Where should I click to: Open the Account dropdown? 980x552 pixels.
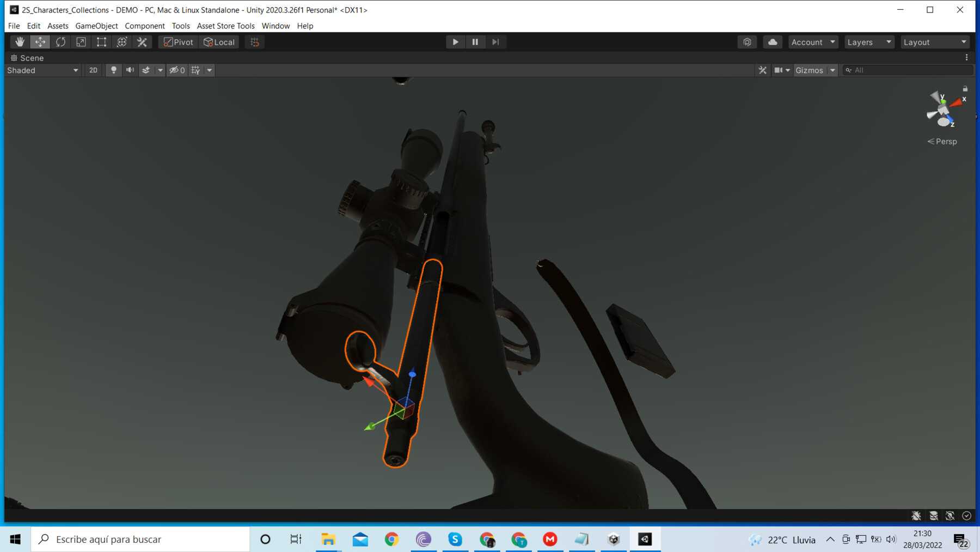813,42
